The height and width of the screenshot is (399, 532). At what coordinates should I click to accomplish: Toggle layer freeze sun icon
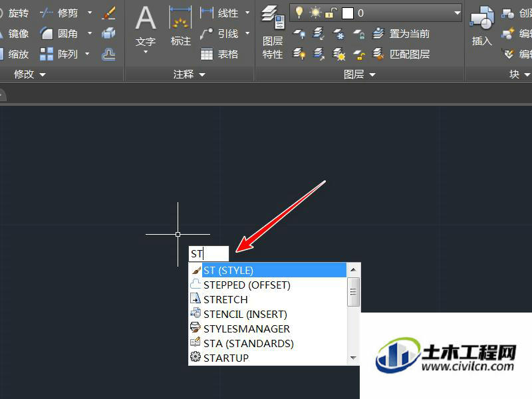(x=315, y=13)
